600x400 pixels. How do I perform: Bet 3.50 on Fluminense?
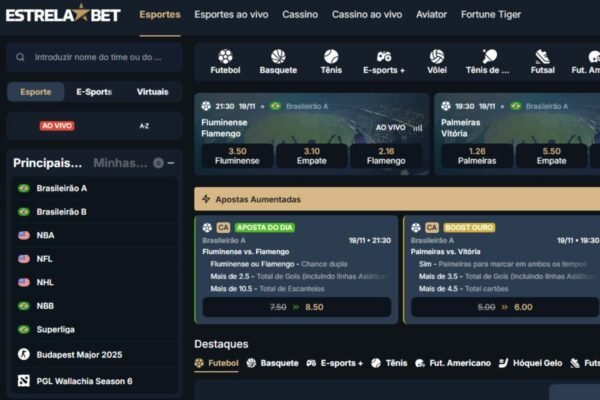pos(237,156)
